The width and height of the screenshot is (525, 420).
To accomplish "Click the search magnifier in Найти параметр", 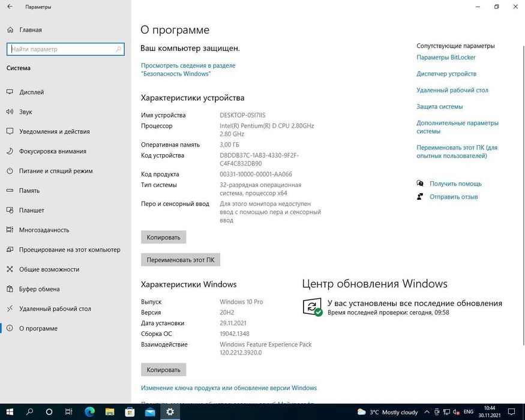I will (119, 49).
